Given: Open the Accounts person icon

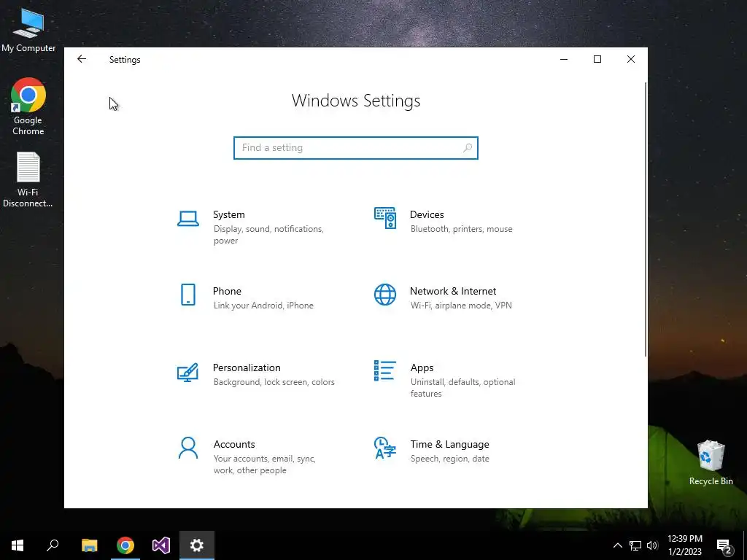Looking at the screenshot, I should pyautogui.click(x=188, y=448).
